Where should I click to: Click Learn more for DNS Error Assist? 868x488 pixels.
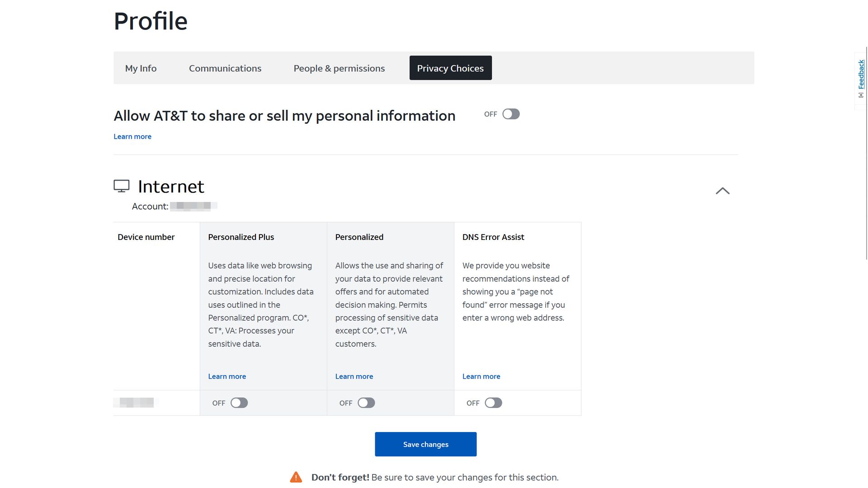pos(481,376)
